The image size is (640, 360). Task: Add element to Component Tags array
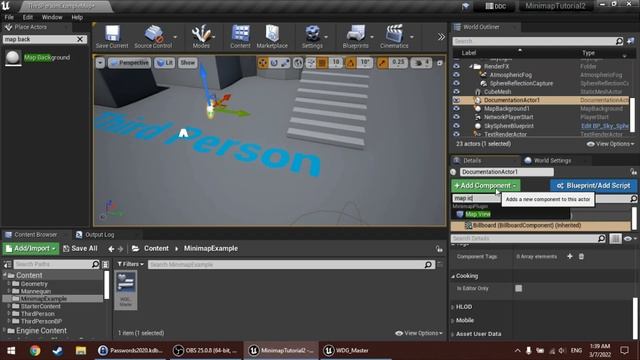pyautogui.click(x=570, y=256)
